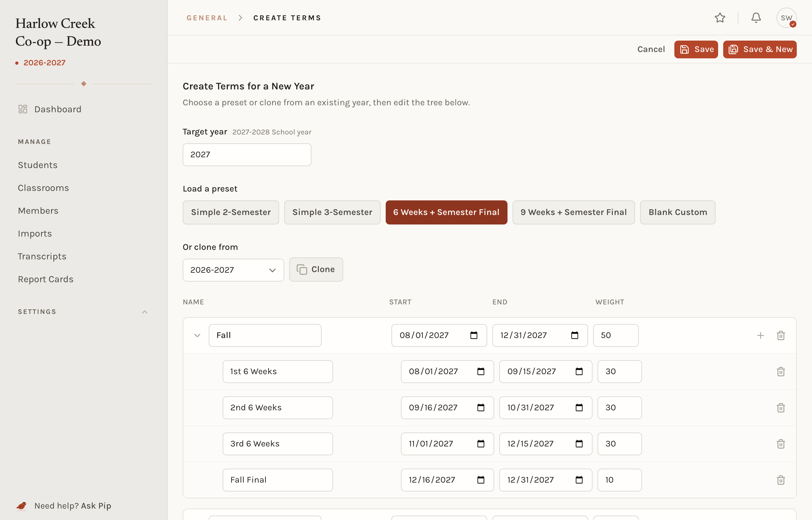Image resolution: width=812 pixels, height=520 pixels.
Task: Click the Dashboard grid icon
Action: (23, 109)
